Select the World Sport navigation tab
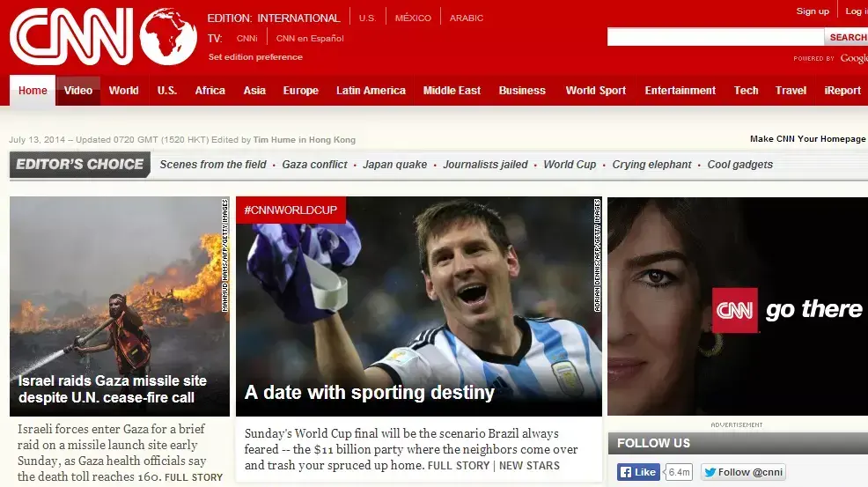 point(596,91)
